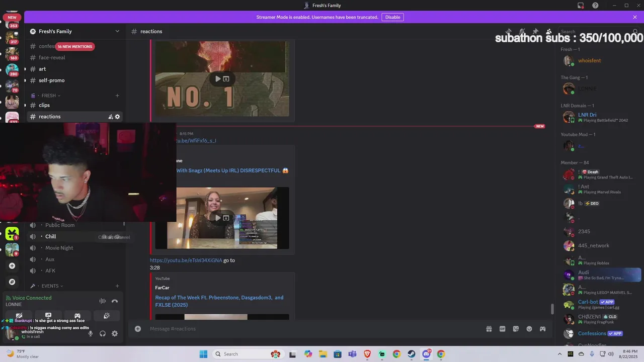Screen dimensions: 644x362
Task: Open LNR Dri member profile
Action: pyautogui.click(x=601, y=117)
